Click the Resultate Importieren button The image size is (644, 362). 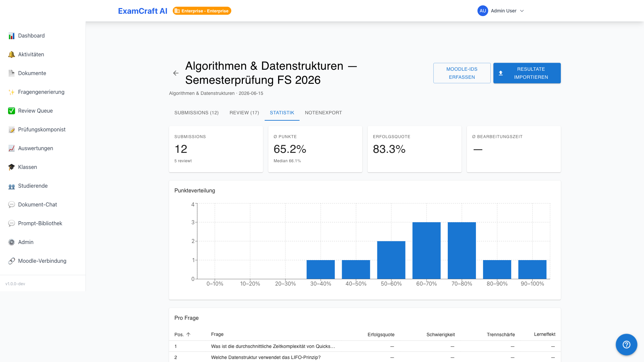pos(527,73)
